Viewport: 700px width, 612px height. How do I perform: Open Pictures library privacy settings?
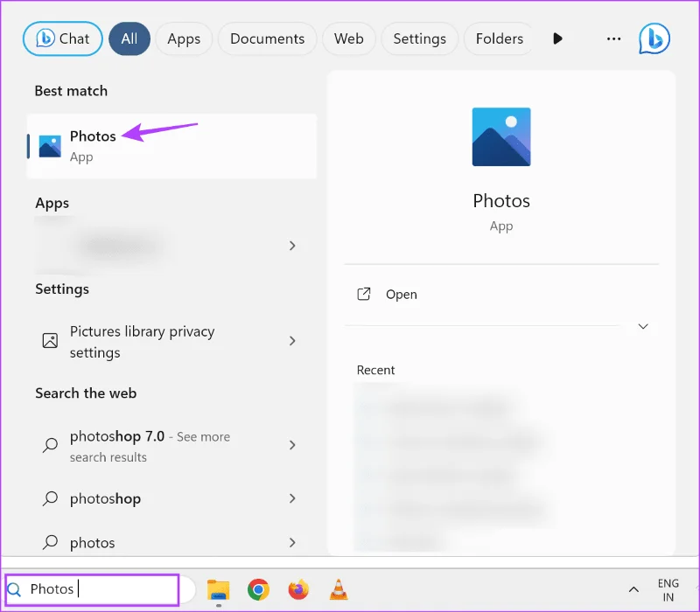[171, 341]
